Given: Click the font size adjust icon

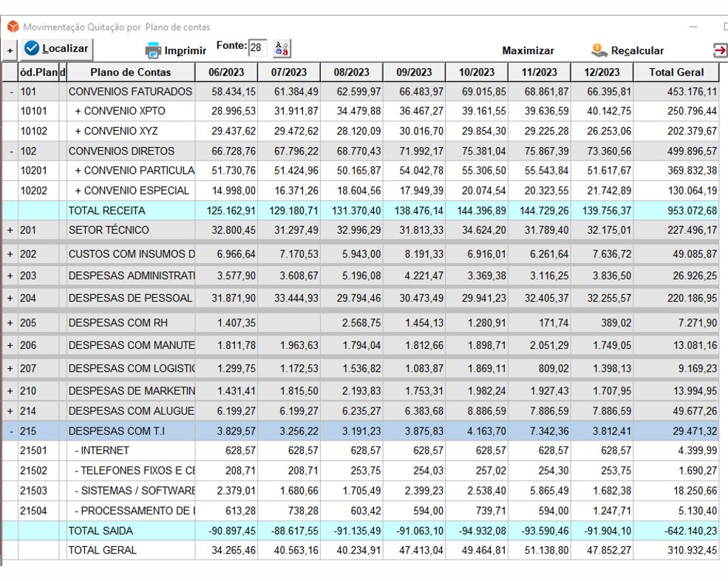Looking at the screenshot, I should click(282, 48).
